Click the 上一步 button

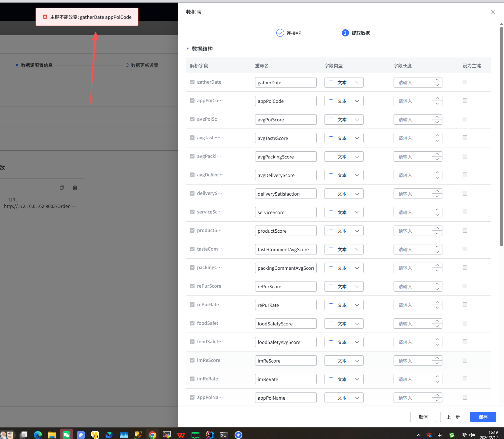click(x=453, y=417)
